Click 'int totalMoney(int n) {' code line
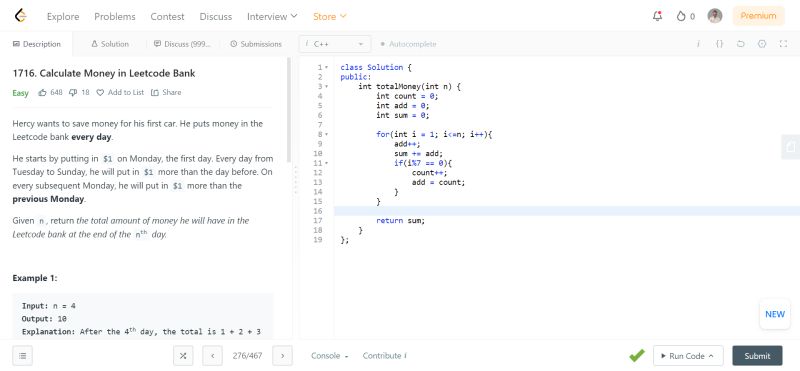 (409, 86)
